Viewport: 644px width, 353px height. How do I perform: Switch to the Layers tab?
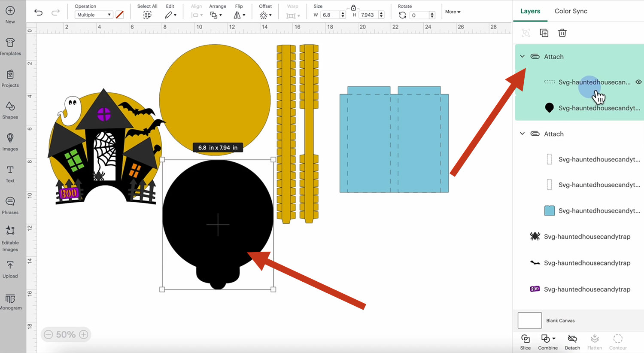coord(530,11)
